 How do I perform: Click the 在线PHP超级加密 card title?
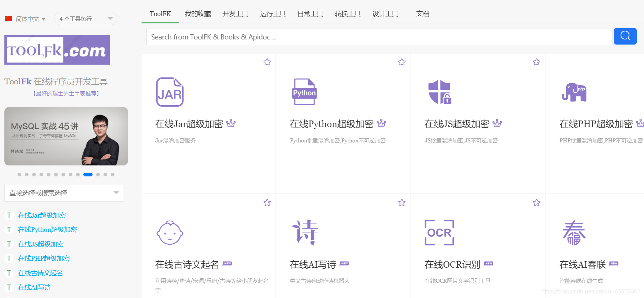(x=596, y=124)
